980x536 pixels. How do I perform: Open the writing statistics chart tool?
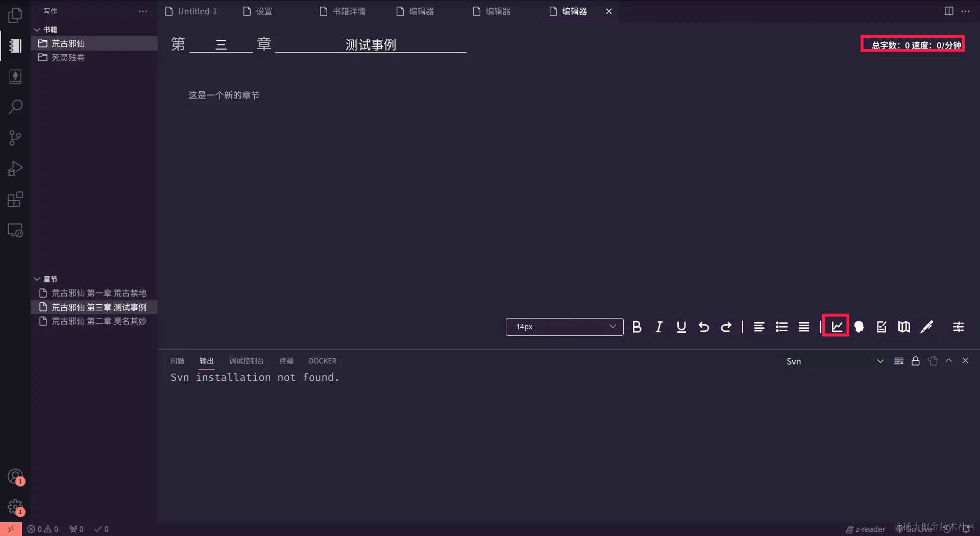coord(835,327)
